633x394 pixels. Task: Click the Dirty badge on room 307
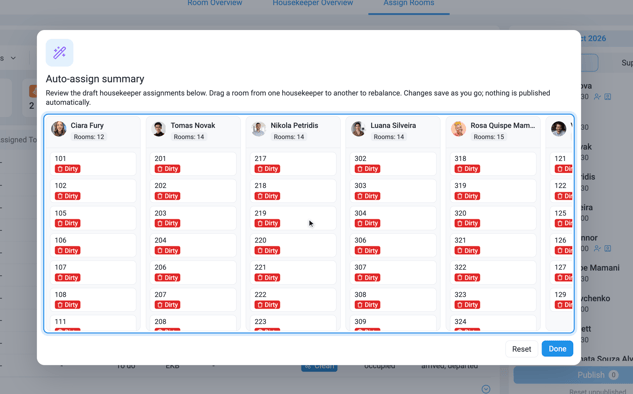(367, 278)
